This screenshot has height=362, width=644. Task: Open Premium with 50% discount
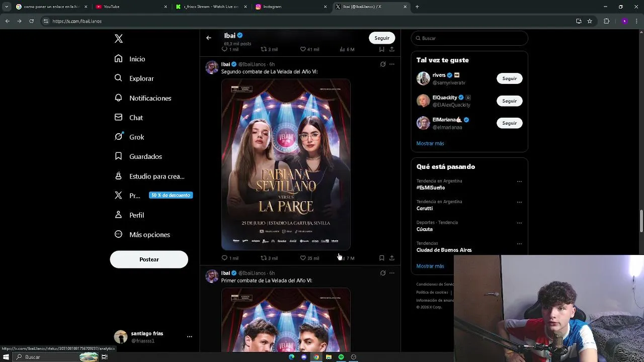click(153, 196)
